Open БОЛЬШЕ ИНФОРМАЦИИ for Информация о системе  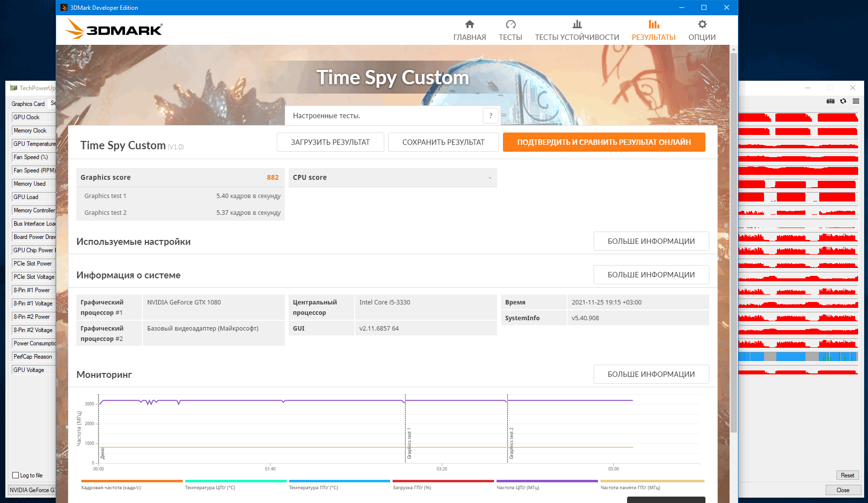tap(651, 274)
